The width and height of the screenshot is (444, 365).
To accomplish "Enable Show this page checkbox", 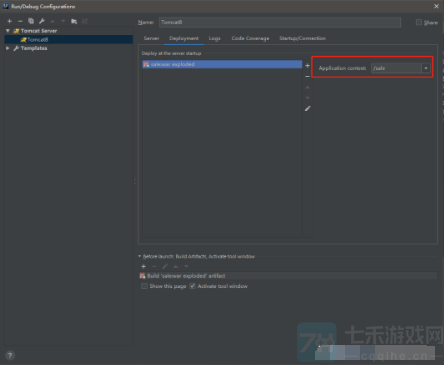I will [x=144, y=286].
